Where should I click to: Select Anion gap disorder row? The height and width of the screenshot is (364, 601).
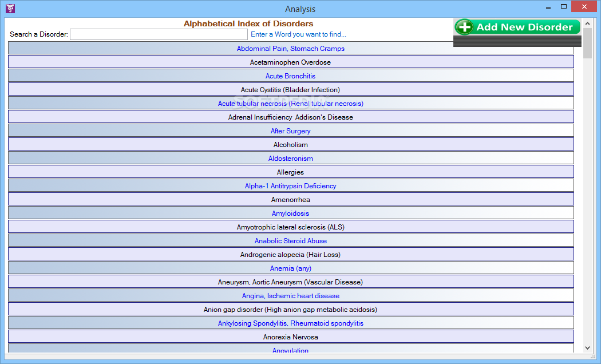(291, 310)
